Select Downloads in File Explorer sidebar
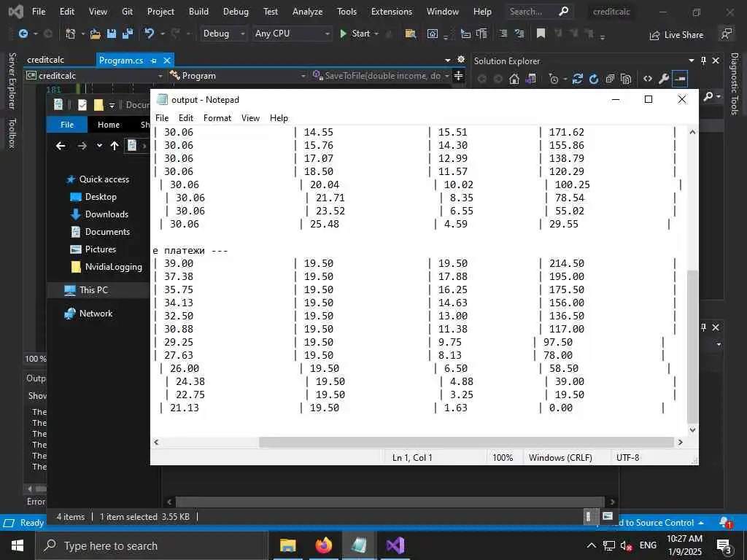 click(107, 214)
